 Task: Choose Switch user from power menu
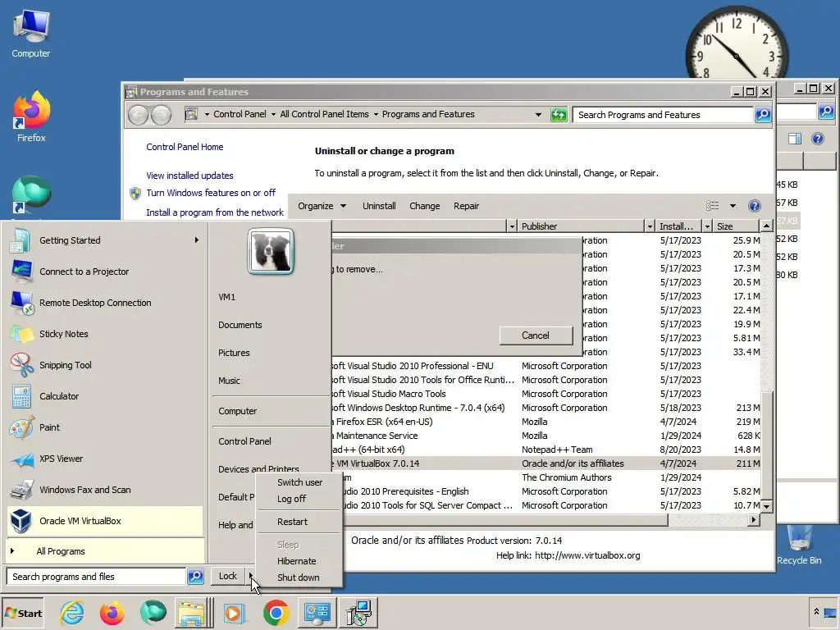pyautogui.click(x=299, y=482)
